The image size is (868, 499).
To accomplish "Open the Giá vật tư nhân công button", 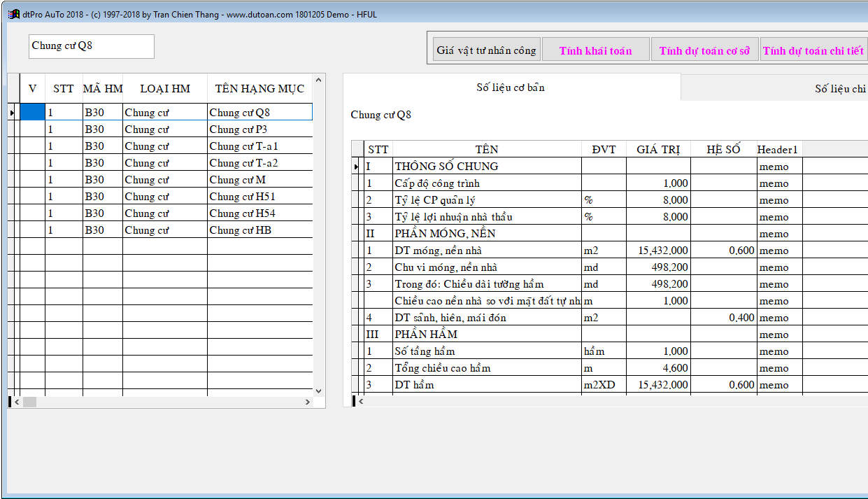I will tap(486, 50).
